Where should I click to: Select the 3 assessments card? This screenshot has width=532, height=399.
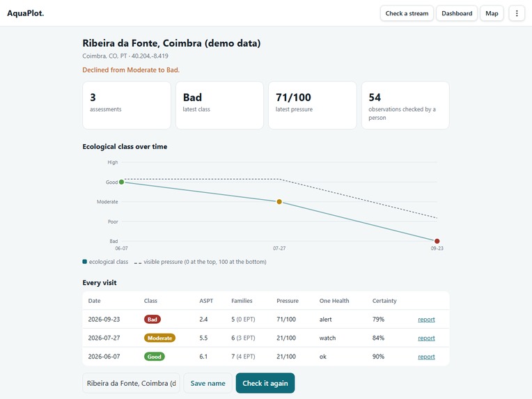127,105
